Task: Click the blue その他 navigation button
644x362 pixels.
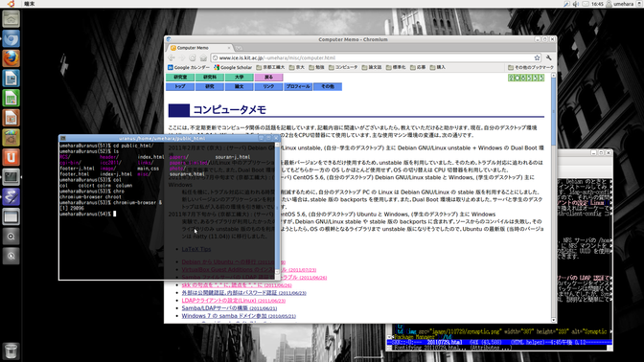Action: click(x=328, y=86)
